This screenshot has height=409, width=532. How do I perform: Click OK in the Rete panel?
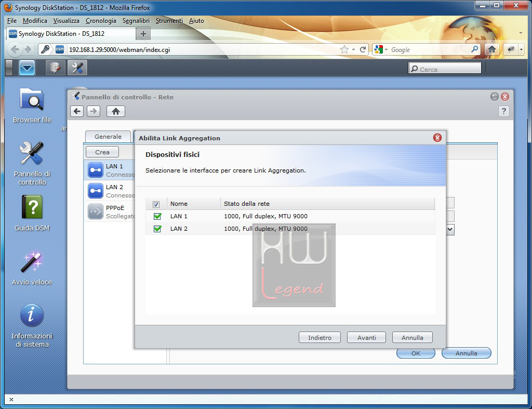(416, 353)
